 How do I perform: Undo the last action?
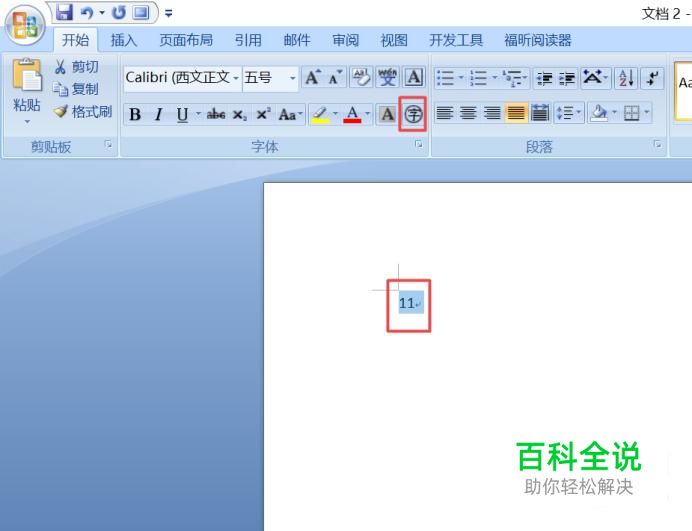point(87,13)
